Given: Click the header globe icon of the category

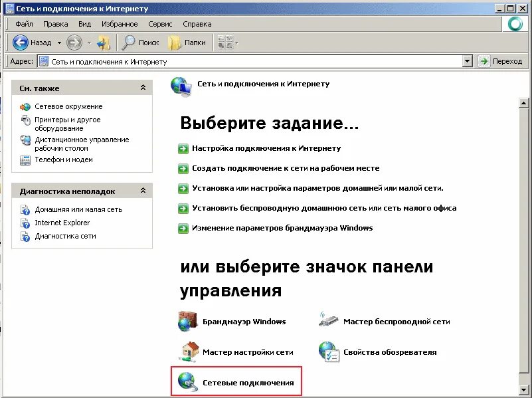Looking at the screenshot, I should pyautogui.click(x=181, y=87).
